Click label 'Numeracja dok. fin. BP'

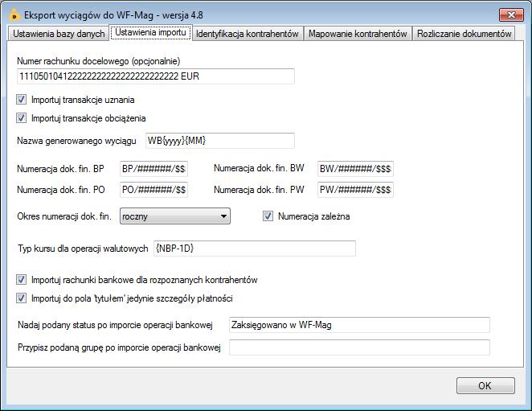60,169
